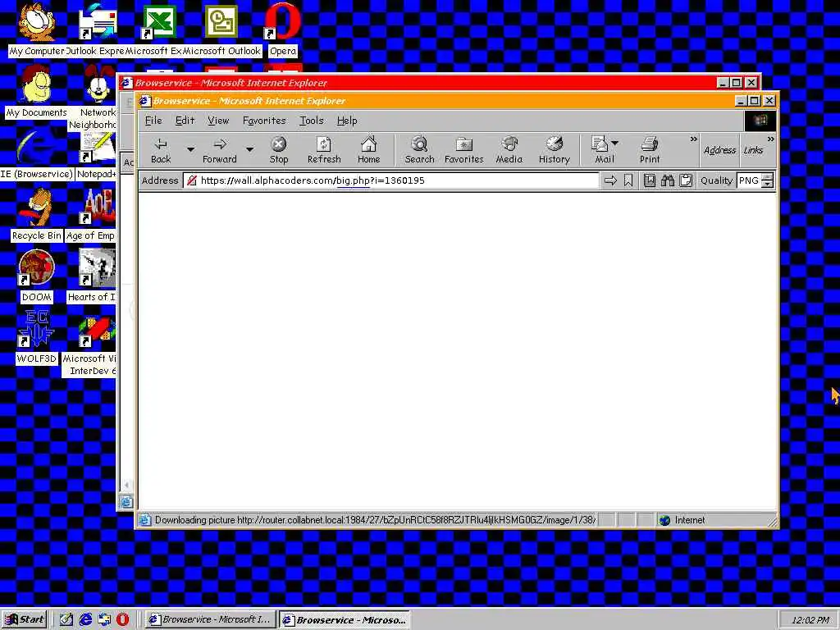The height and width of the screenshot is (630, 840).
Task: Click the bookmarks book icon
Action: point(650,180)
